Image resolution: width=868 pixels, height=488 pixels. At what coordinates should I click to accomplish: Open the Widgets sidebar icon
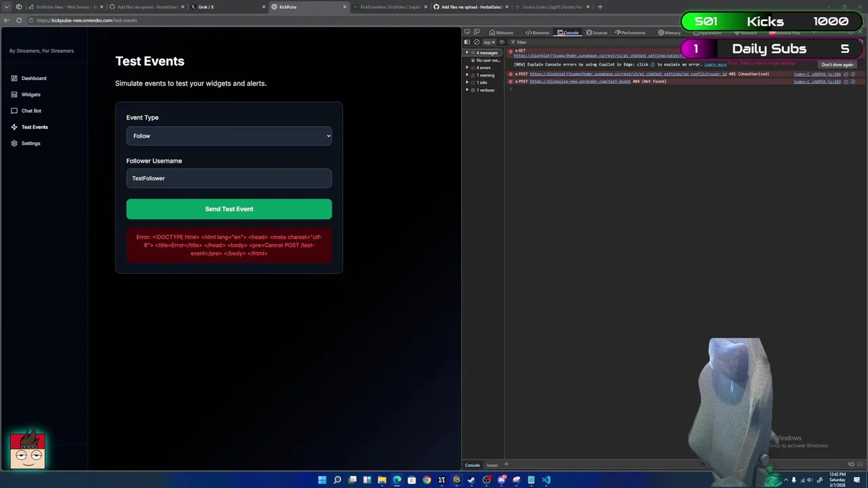(14, 94)
